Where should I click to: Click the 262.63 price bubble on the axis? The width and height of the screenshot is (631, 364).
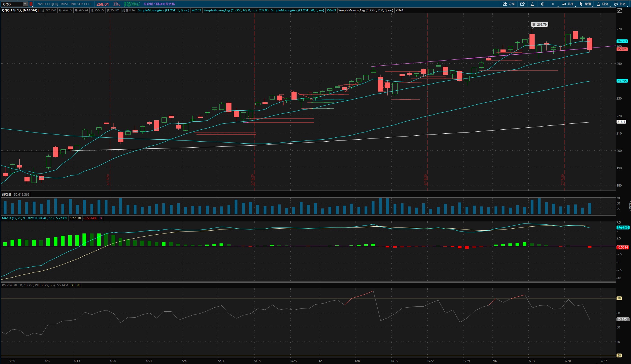pyautogui.click(x=622, y=41)
